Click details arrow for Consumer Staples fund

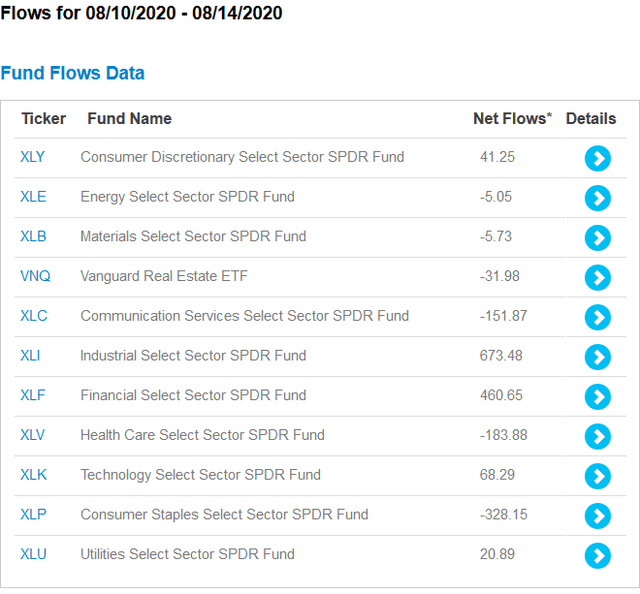click(598, 516)
